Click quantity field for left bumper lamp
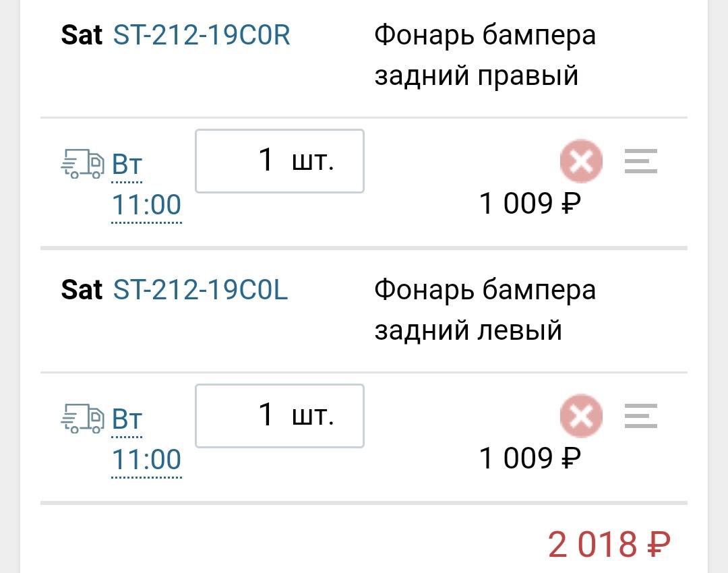 click(280, 415)
